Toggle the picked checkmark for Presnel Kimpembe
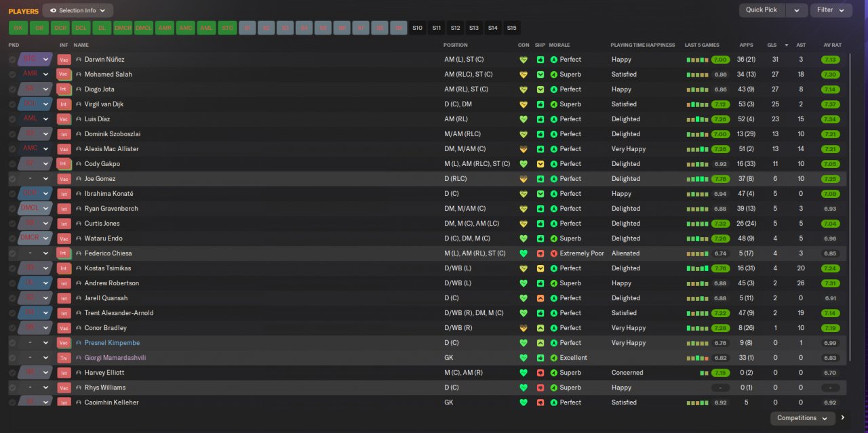 (x=12, y=343)
